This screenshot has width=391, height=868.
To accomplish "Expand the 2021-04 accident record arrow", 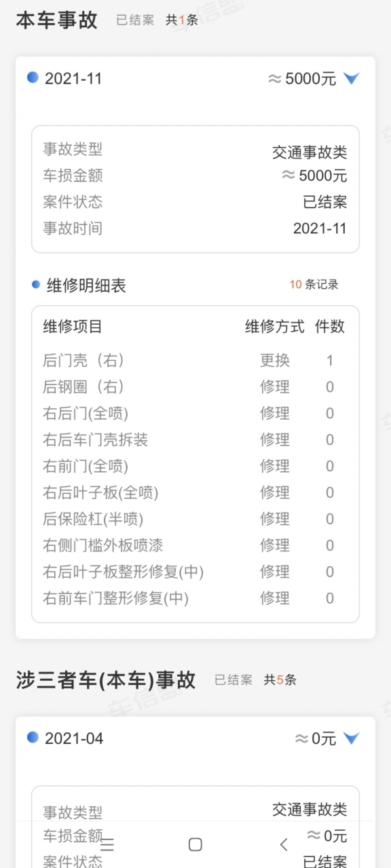I will click(351, 738).
